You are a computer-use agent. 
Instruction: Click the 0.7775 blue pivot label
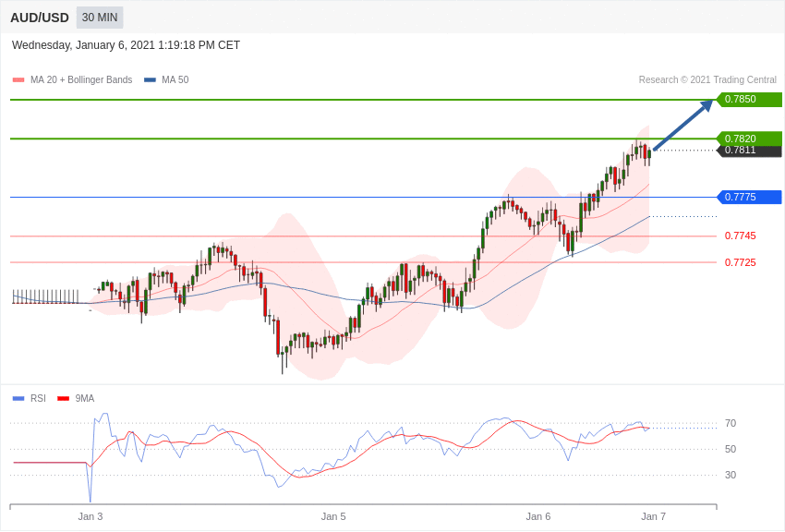tap(749, 197)
